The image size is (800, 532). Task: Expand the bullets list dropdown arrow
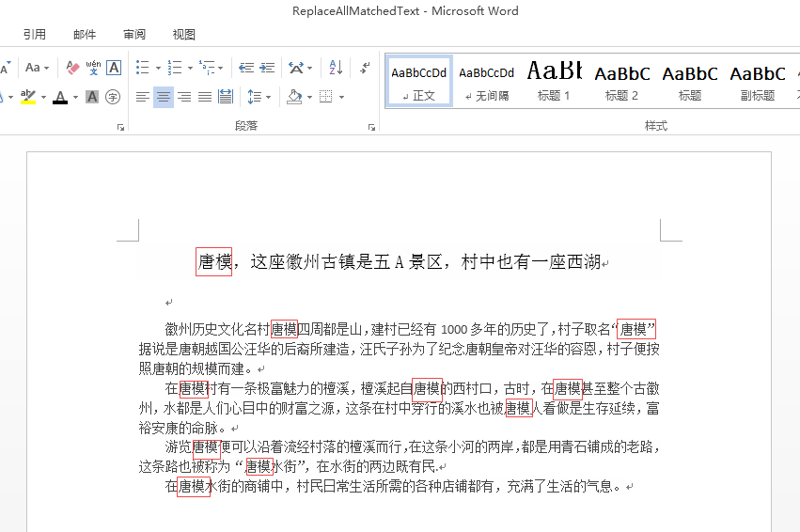[x=157, y=68]
